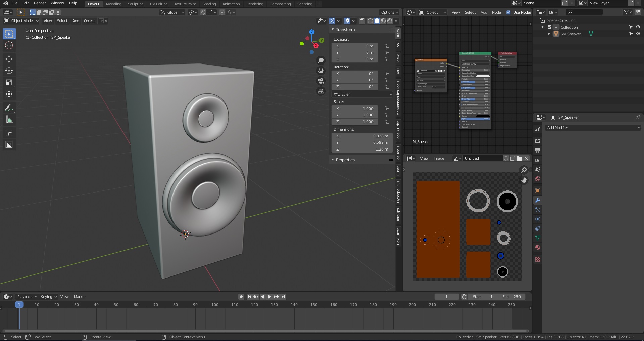Click the Alpha slider in Principled BSDF
This screenshot has width=644, height=341.
click(475, 119)
